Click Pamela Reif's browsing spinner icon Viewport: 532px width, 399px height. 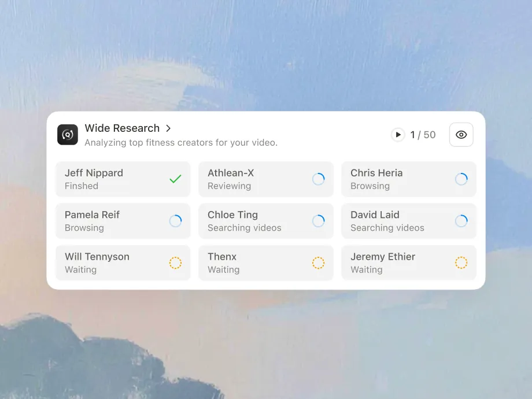[x=175, y=221]
